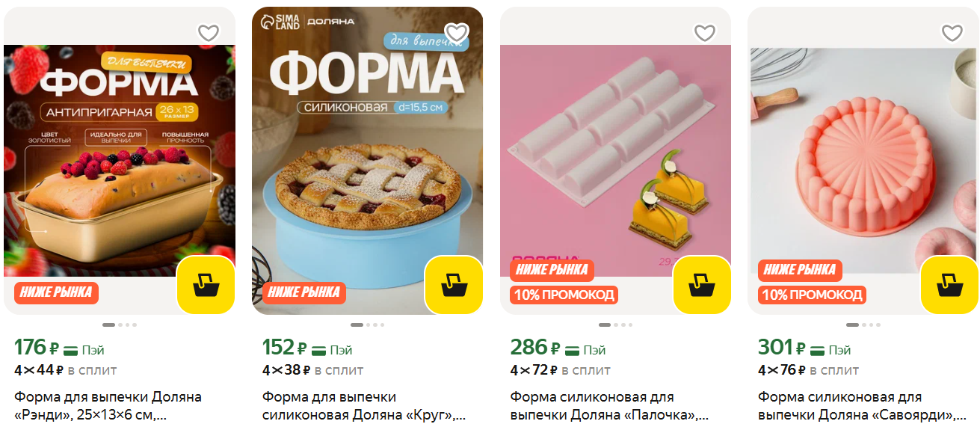
Task: Add the 286 ₽ «Палочка» form to cart
Action: [702, 285]
